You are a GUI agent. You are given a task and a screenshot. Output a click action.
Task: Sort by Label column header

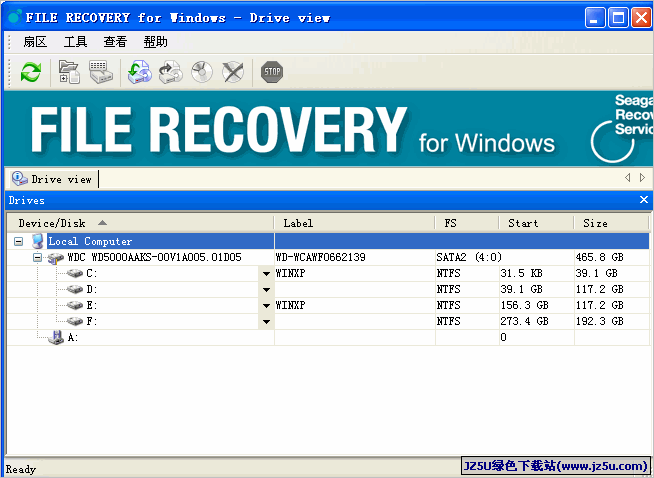tap(355, 223)
